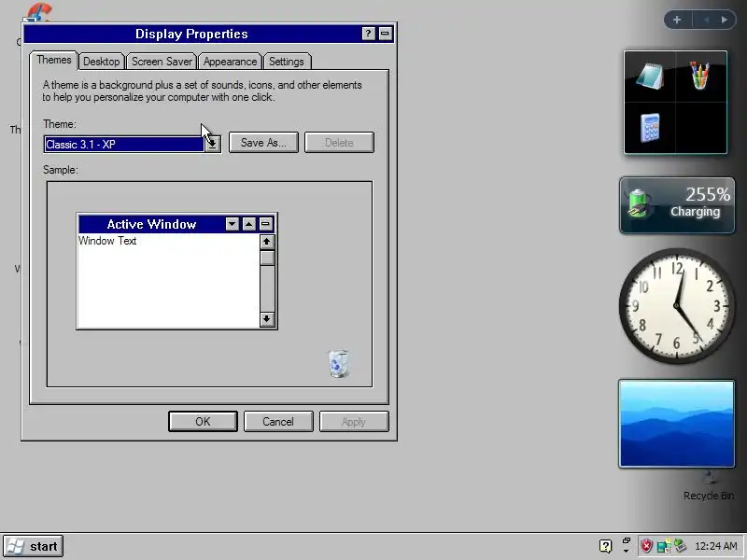This screenshot has width=747, height=560.
Task: Open the Start menu
Action: tap(34, 546)
